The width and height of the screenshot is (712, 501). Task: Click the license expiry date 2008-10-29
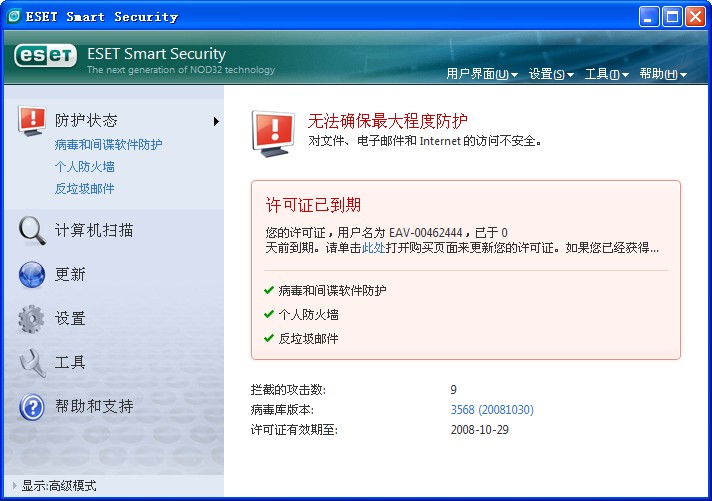480,430
